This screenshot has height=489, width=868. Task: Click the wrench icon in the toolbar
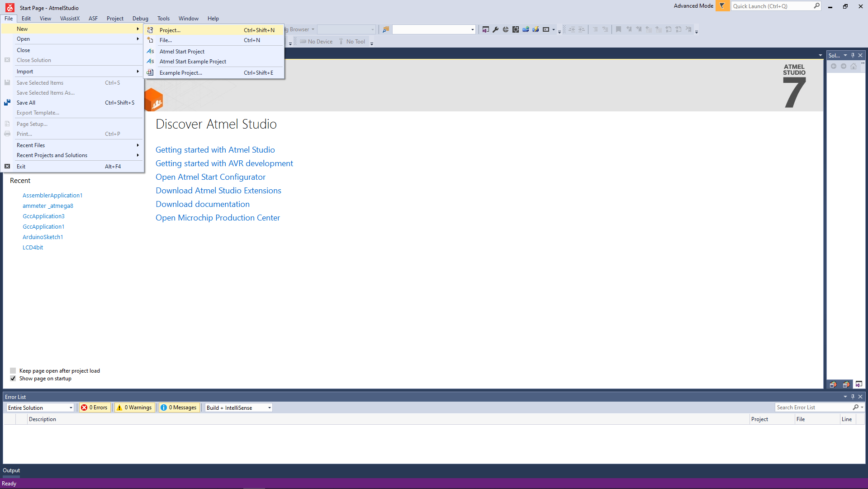[x=496, y=29]
